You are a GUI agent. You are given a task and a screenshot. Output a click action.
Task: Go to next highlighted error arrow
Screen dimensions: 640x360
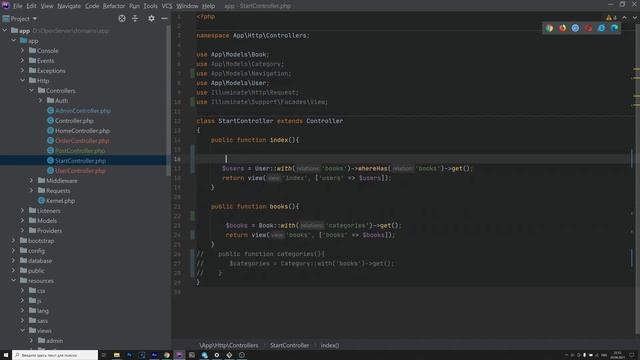(x=635, y=18)
